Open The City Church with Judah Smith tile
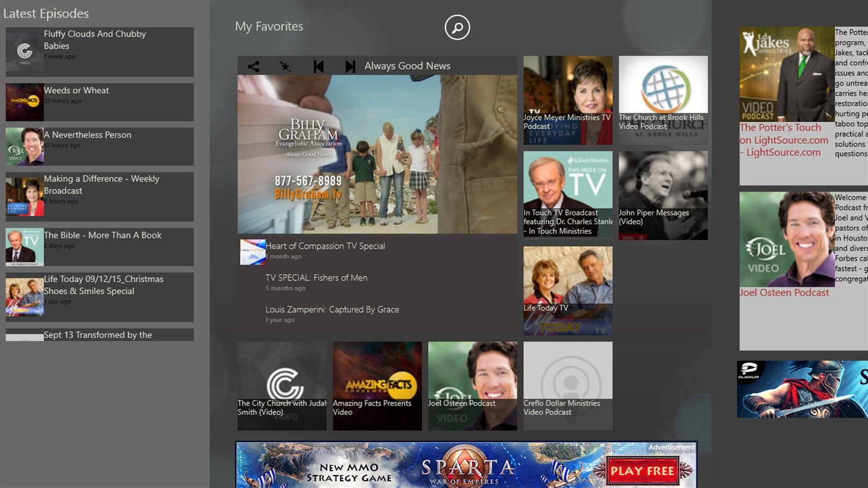This screenshot has width=868, height=488. click(282, 385)
